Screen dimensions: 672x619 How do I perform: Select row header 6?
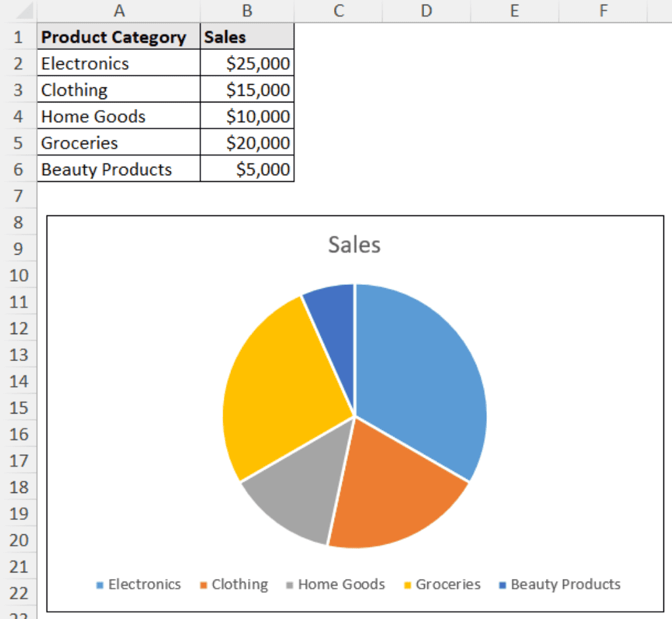[19, 169]
